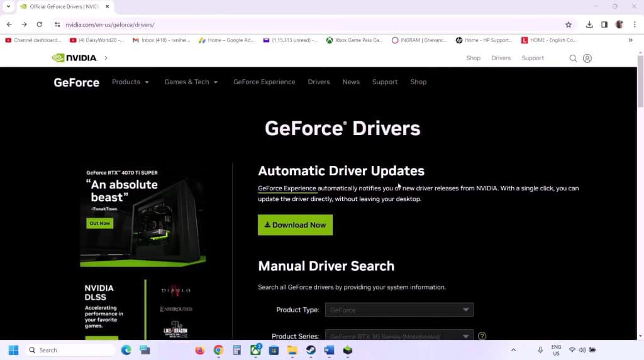Open the NVIDIA account login icon
644x360 pixels.
(x=587, y=58)
